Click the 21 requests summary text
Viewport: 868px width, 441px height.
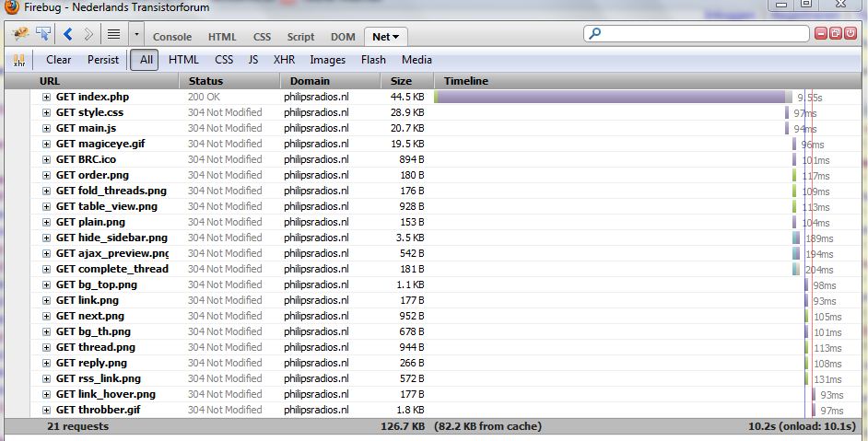pyautogui.click(x=78, y=426)
